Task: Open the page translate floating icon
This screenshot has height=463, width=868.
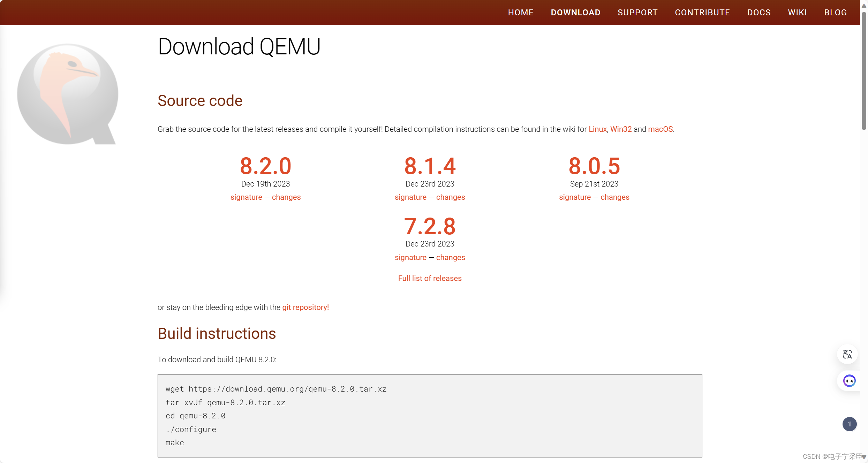Action: tap(847, 354)
